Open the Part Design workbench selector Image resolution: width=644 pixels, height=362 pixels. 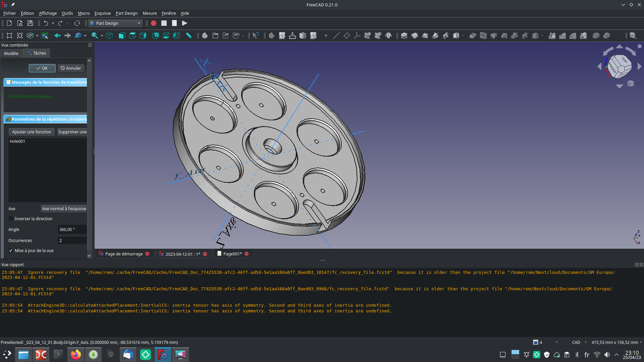(x=115, y=23)
